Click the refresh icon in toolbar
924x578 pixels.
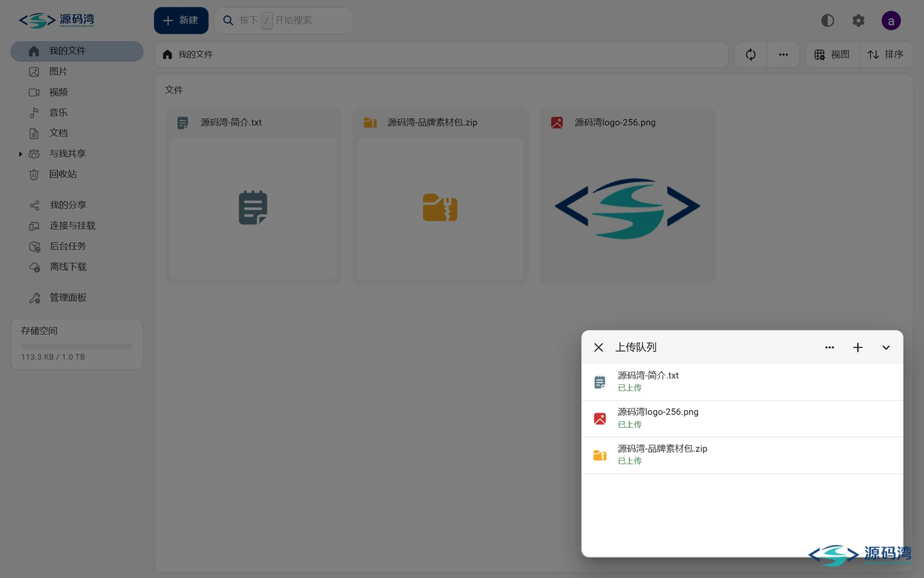click(x=751, y=54)
